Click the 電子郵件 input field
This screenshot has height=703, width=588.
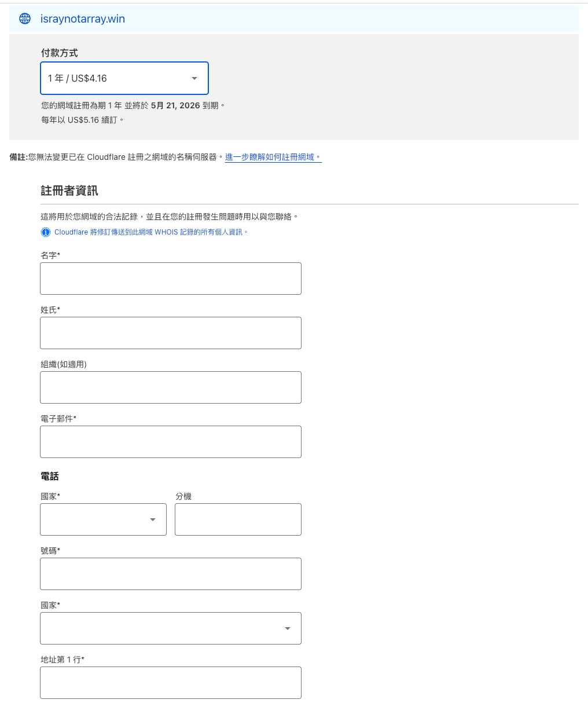click(x=171, y=442)
